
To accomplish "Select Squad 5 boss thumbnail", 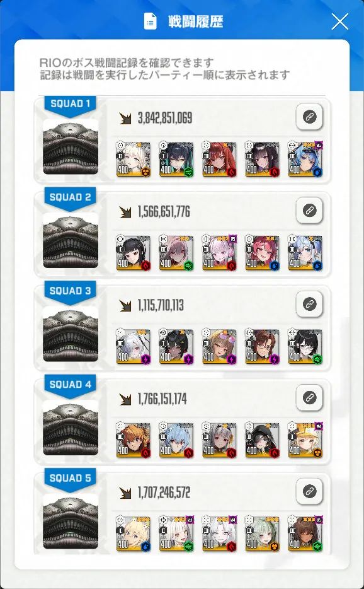I will pyautogui.click(x=71, y=521).
